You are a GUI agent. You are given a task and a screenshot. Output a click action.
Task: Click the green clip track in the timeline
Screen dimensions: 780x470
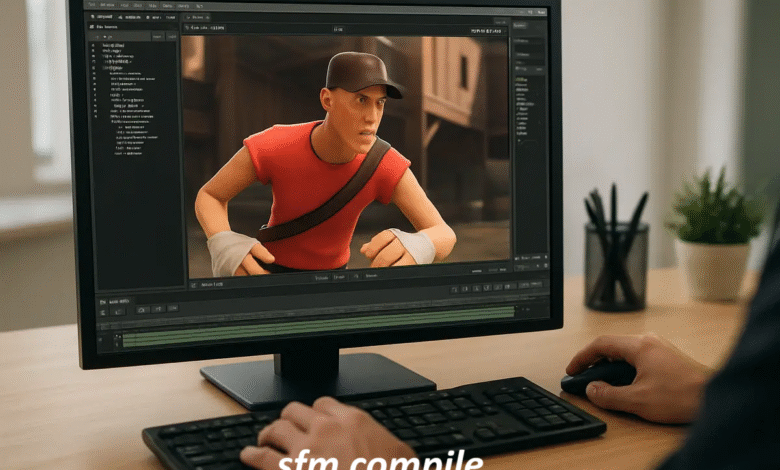point(318,327)
